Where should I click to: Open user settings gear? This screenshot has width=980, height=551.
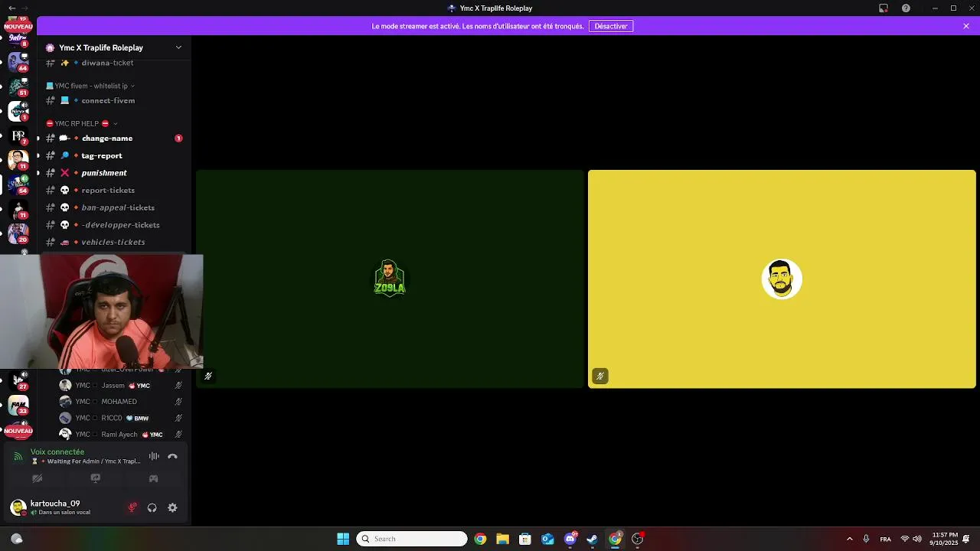point(172,507)
